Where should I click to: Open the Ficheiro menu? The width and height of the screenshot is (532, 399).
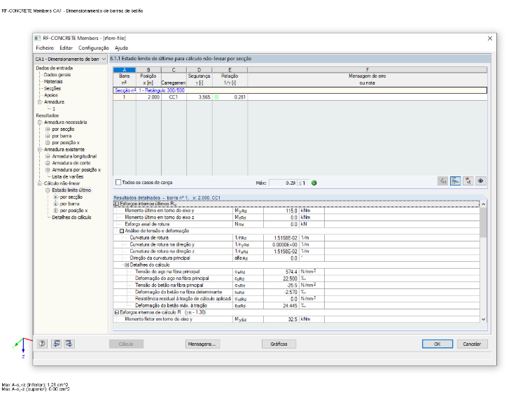click(45, 48)
